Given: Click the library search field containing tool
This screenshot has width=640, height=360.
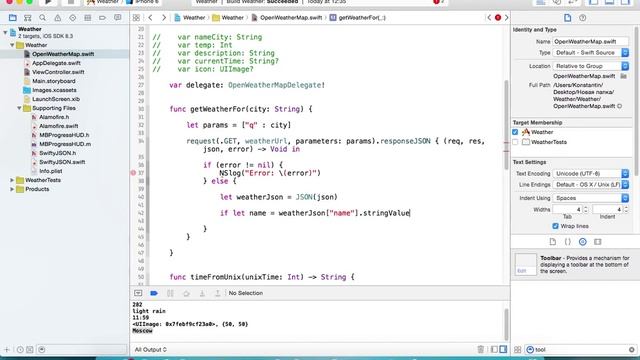Looking at the screenshot, I should pos(581,349).
